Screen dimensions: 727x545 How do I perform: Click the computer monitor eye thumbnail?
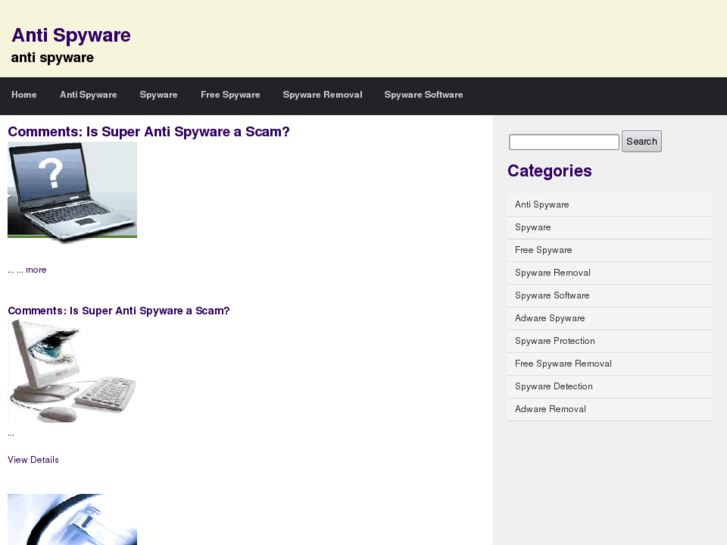[x=72, y=371]
